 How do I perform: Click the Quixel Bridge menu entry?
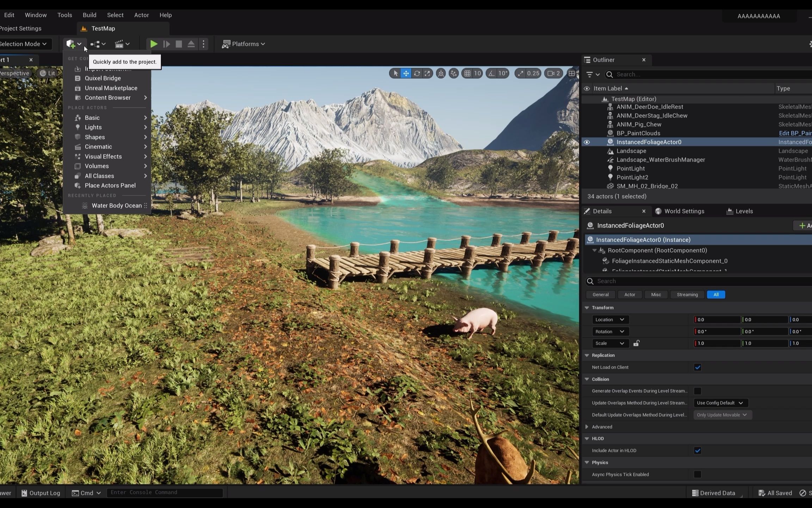click(x=103, y=78)
